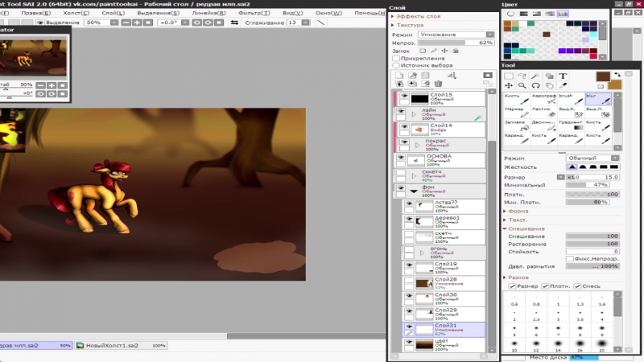Image resolution: width=644 pixels, height=362 pixels.
Task: Select the Eyedropper tool
Action: pyautogui.click(x=563, y=85)
